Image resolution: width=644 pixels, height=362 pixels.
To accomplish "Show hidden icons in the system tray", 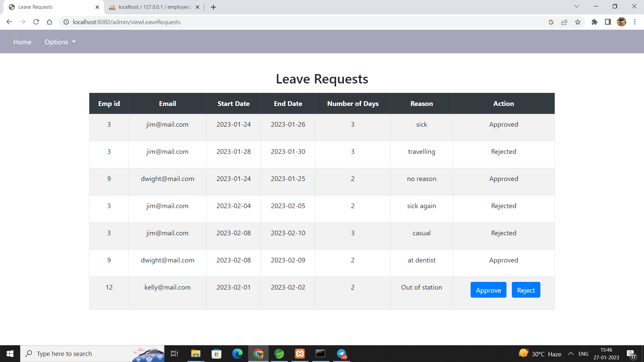I will (571, 353).
